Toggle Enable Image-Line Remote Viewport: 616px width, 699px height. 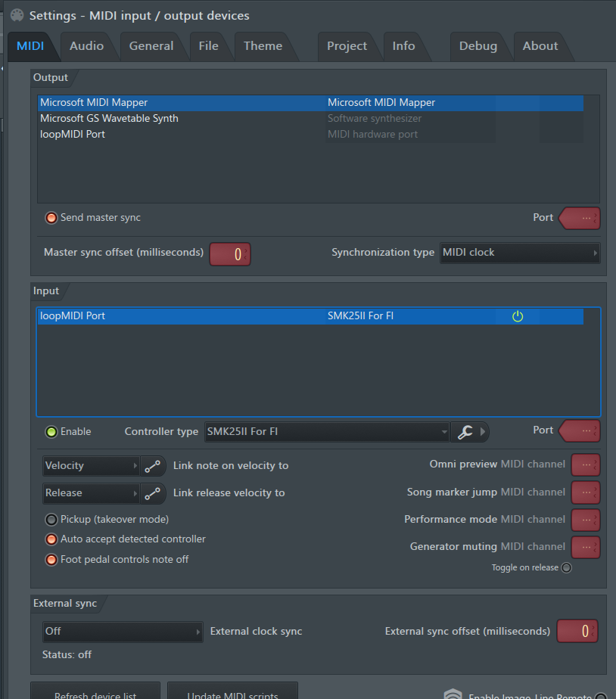point(602,696)
